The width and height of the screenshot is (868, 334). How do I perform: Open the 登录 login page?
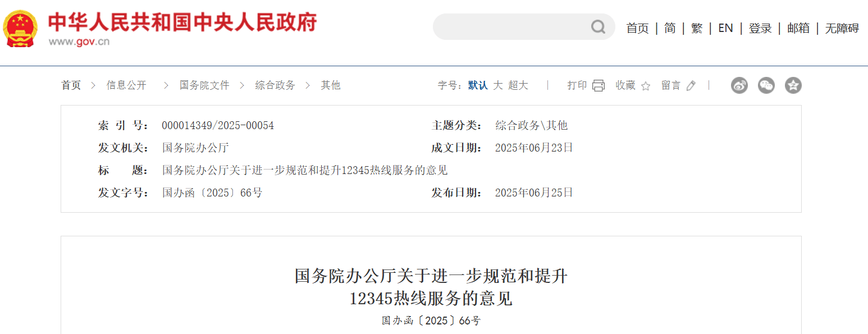click(760, 28)
